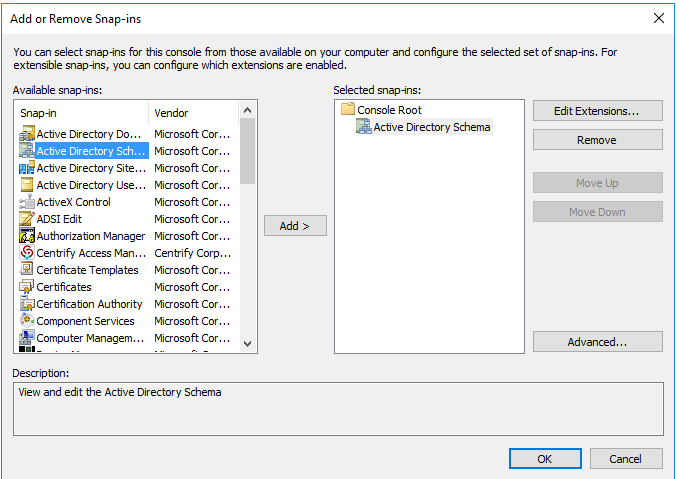Confirm the dialog with OK
This screenshot has width=679, height=479.
544,459
